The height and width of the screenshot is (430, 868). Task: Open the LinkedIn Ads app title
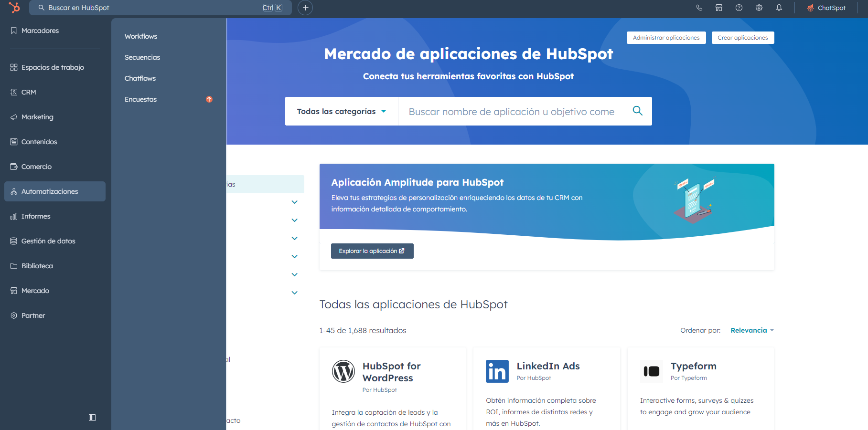click(x=548, y=366)
